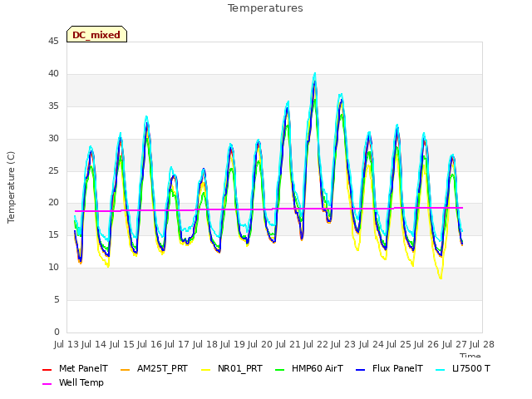Click the 20 y-axis tick label

tap(53, 203)
